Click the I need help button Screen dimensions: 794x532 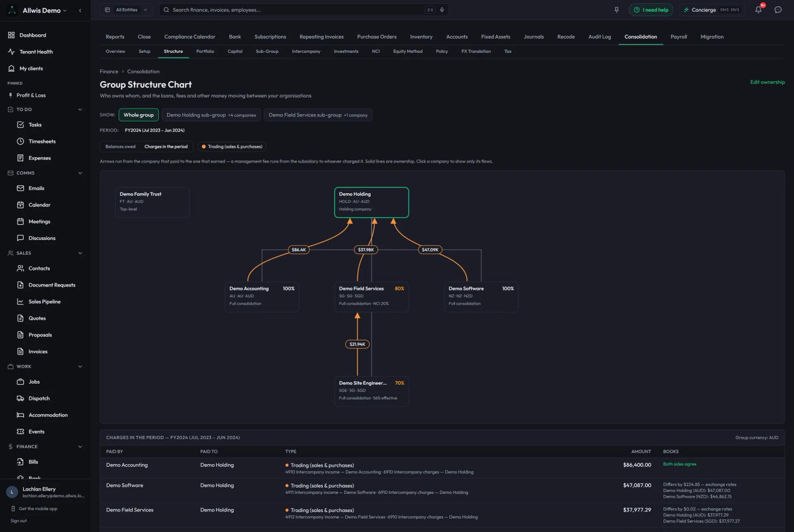pyautogui.click(x=651, y=10)
